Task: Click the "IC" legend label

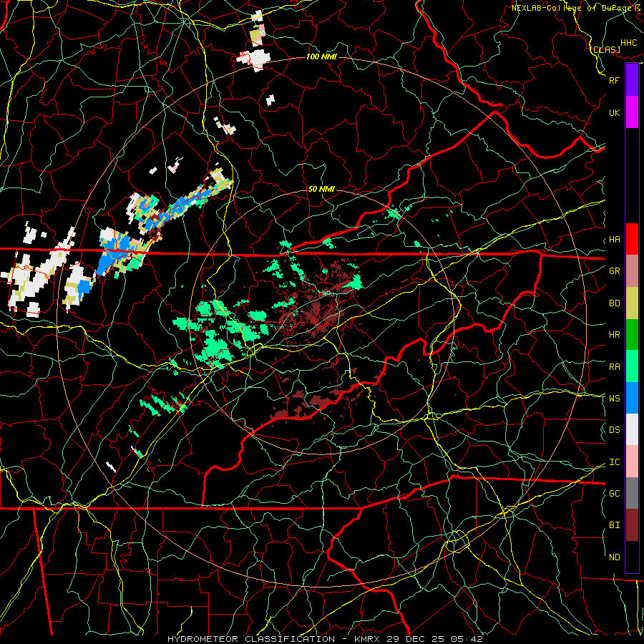Action: point(614,462)
